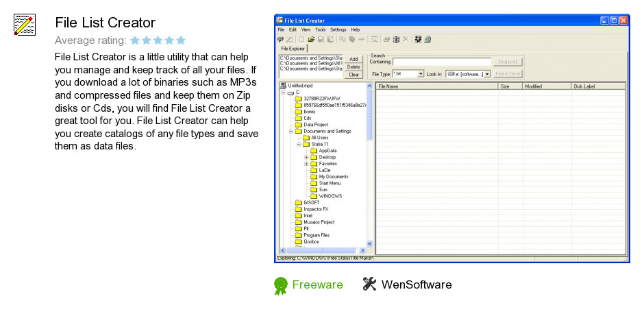
Task: Open the View menu
Action: click(306, 29)
